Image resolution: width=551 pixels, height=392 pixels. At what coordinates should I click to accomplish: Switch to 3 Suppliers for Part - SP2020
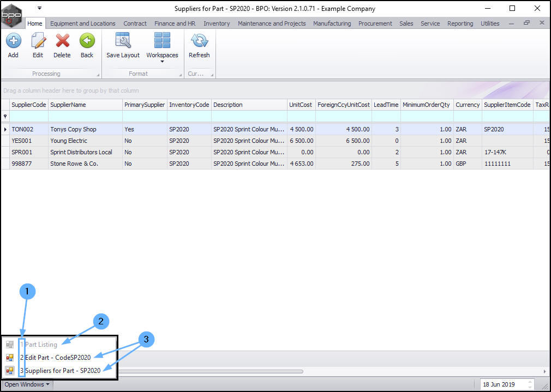(x=60, y=371)
